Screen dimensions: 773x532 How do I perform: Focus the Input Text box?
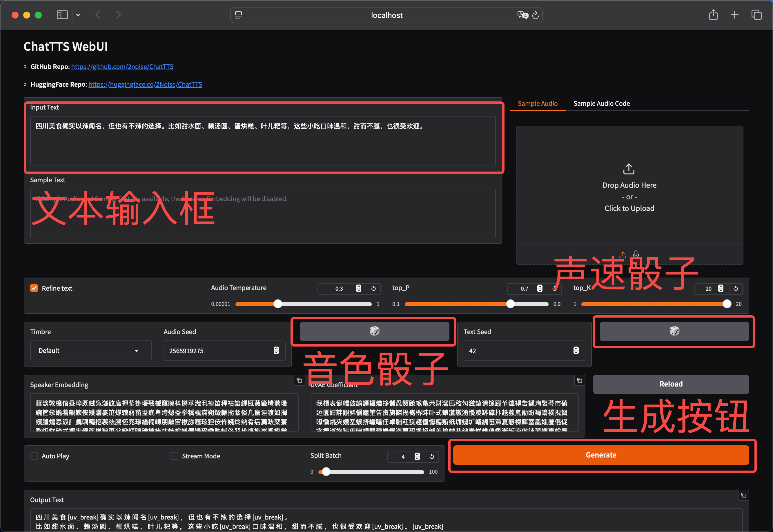tap(263, 140)
